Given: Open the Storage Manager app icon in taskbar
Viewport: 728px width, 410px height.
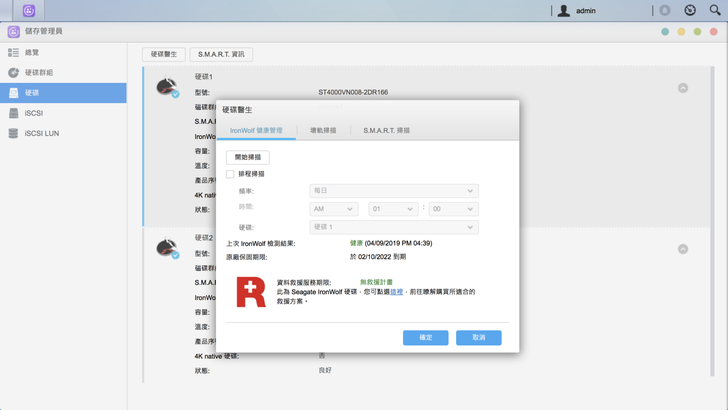Looking at the screenshot, I should tap(29, 10).
